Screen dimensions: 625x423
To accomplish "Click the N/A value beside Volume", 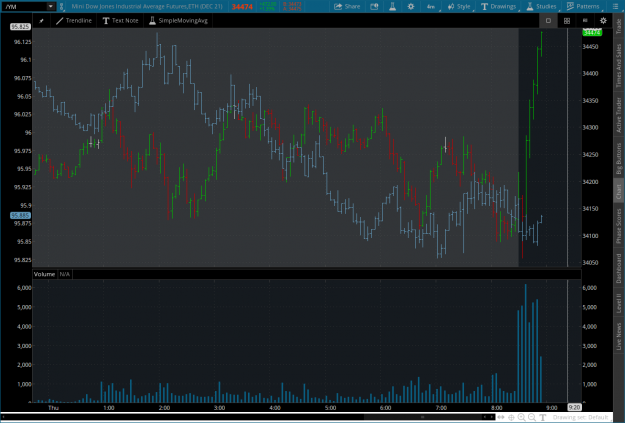I will point(65,274).
